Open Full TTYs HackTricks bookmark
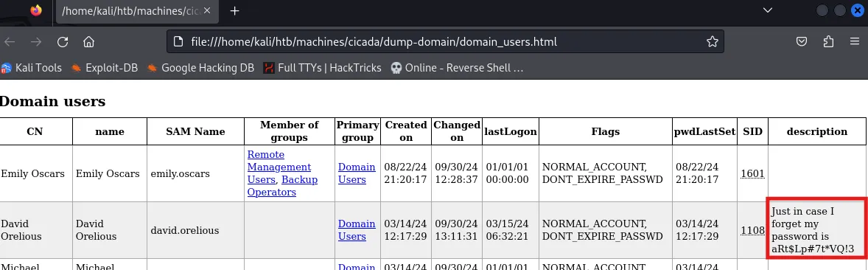 click(x=322, y=68)
